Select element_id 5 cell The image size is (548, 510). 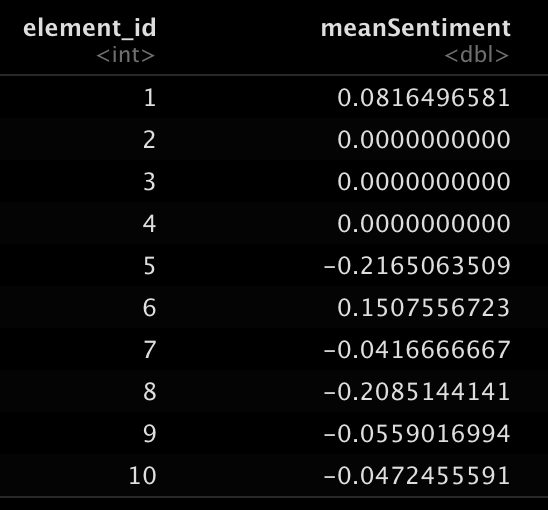coord(149,266)
